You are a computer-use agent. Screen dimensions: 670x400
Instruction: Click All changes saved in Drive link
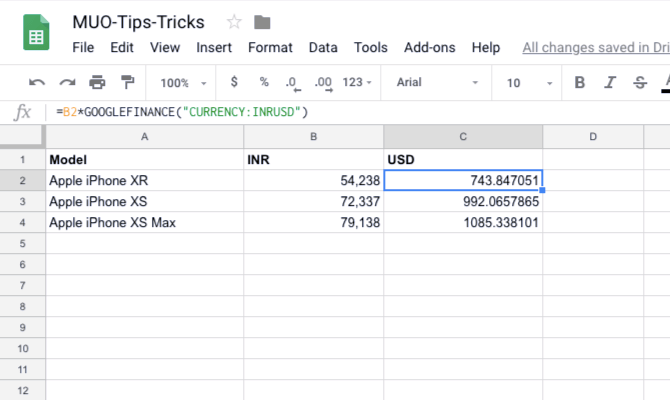click(x=595, y=47)
